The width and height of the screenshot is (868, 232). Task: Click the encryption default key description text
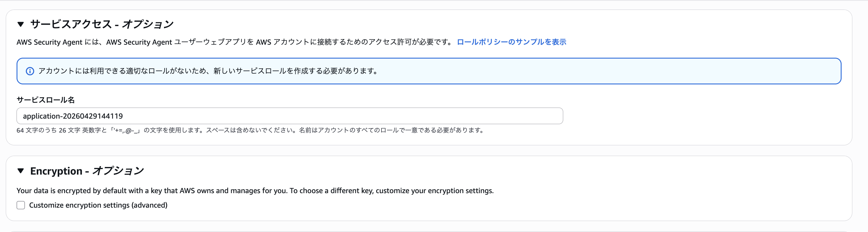[x=255, y=190]
